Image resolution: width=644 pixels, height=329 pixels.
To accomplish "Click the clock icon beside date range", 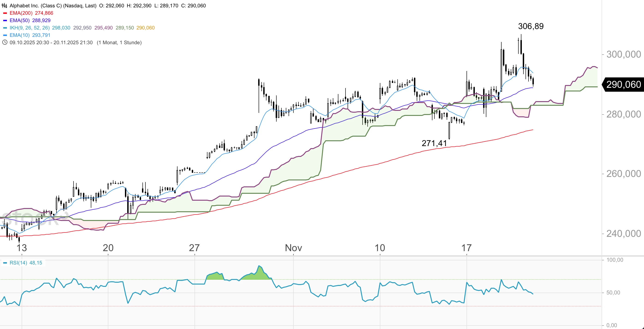I will coord(5,42).
